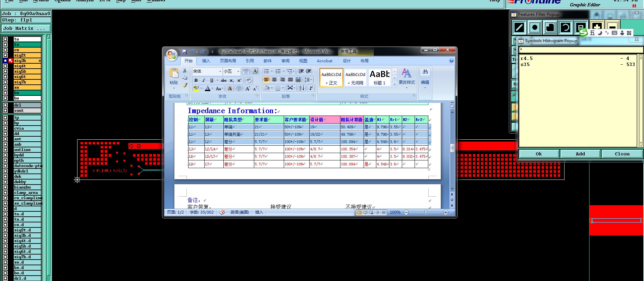Apply Strikethrough formatting in Word

[224, 80]
